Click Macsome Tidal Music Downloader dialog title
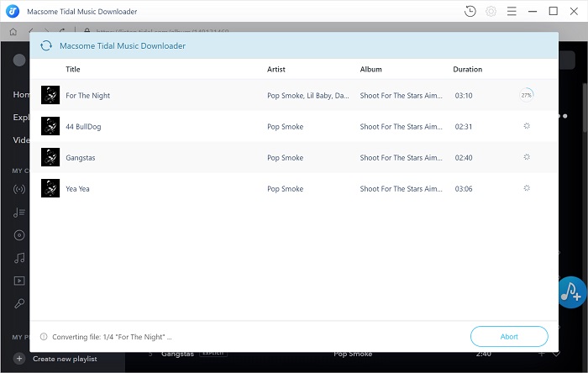Screen dimensions: 588x373 [x=123, y=45]
